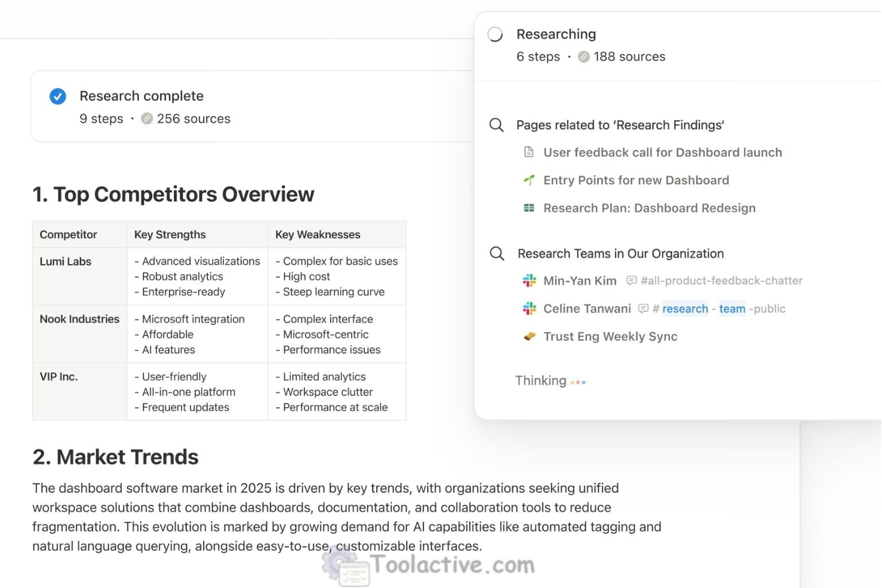This screenshot has width=882, height=588.
Task: Click the blue Research complete checkmark icon
Action: tap(57, 96)
